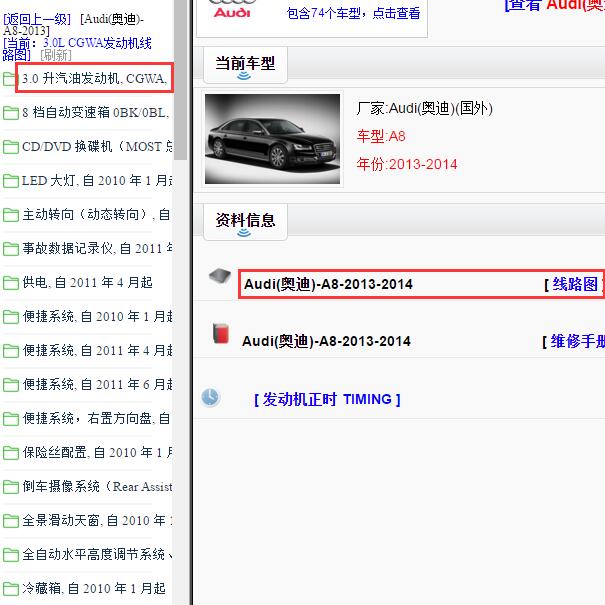
Task: Click folder icon of 便捷系统, 自 2011 年 4 月
Action: [10, 351]
